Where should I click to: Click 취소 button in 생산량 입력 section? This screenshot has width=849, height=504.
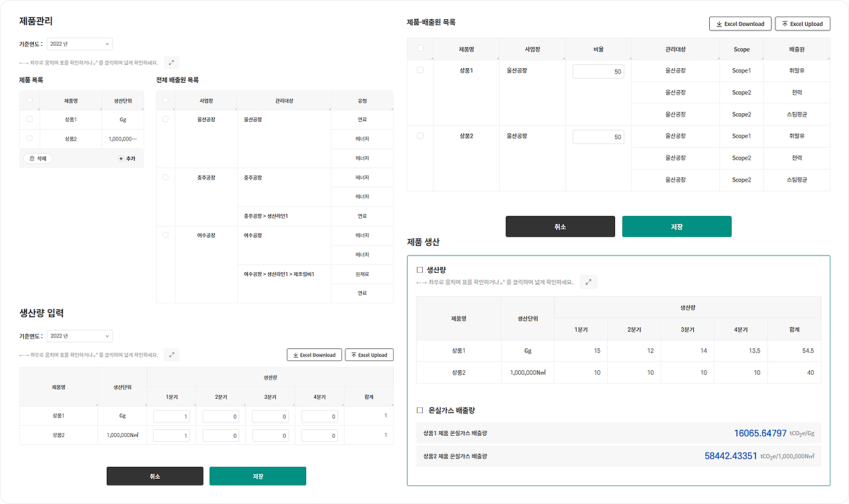155,476
